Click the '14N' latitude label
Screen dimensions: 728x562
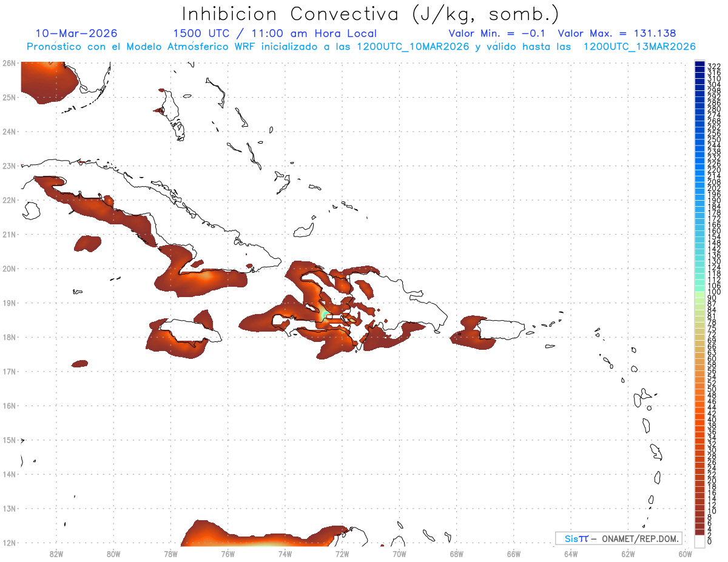[x=8, y=474]
